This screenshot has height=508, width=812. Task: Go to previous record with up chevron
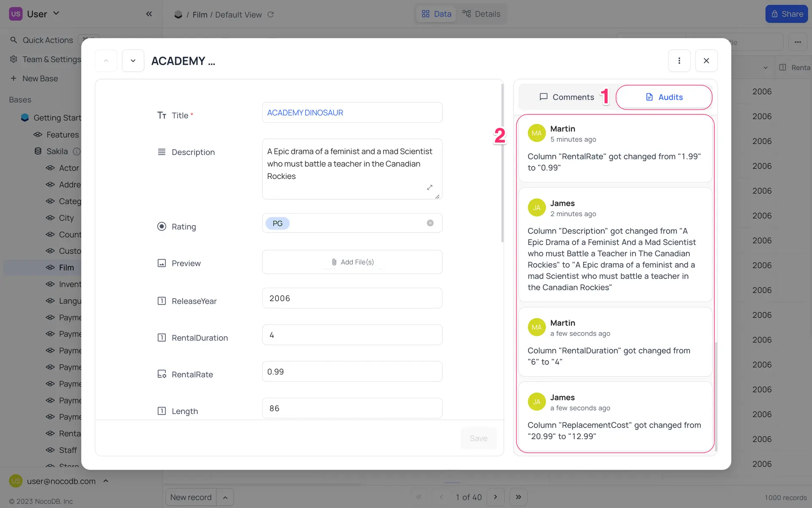[106, 60]
